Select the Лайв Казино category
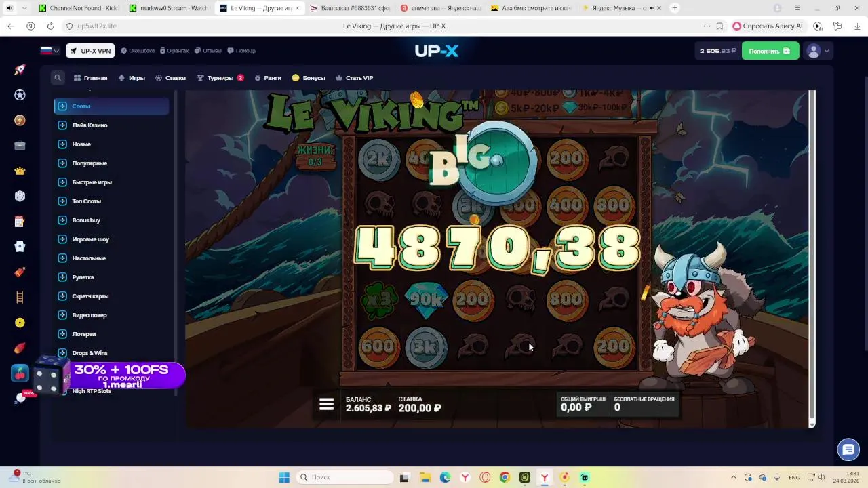This screenshot has width=868, height=488. 112,125
